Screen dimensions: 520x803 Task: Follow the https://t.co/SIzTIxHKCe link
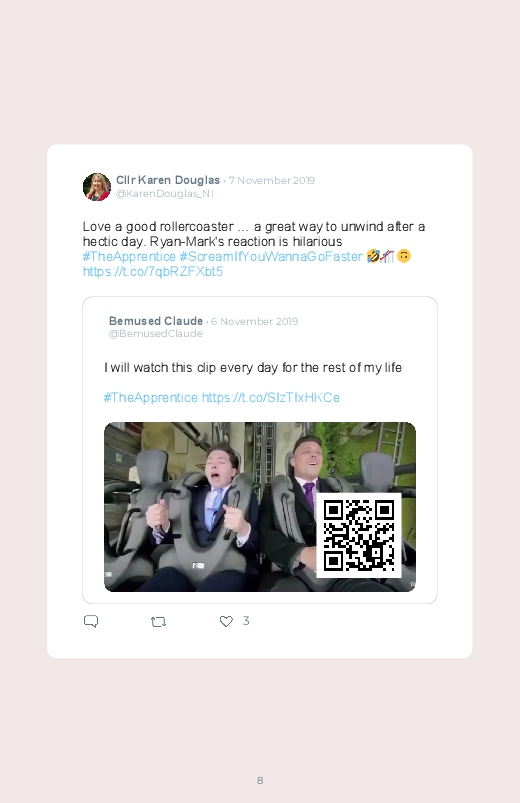[x=271, y=397]
